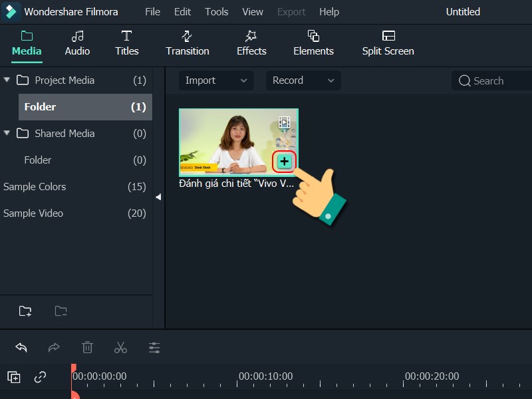The height and width of the screenshot is (399, 532).
Task: Expand the Shared Media tree section
Action: (x=7, y=133)
